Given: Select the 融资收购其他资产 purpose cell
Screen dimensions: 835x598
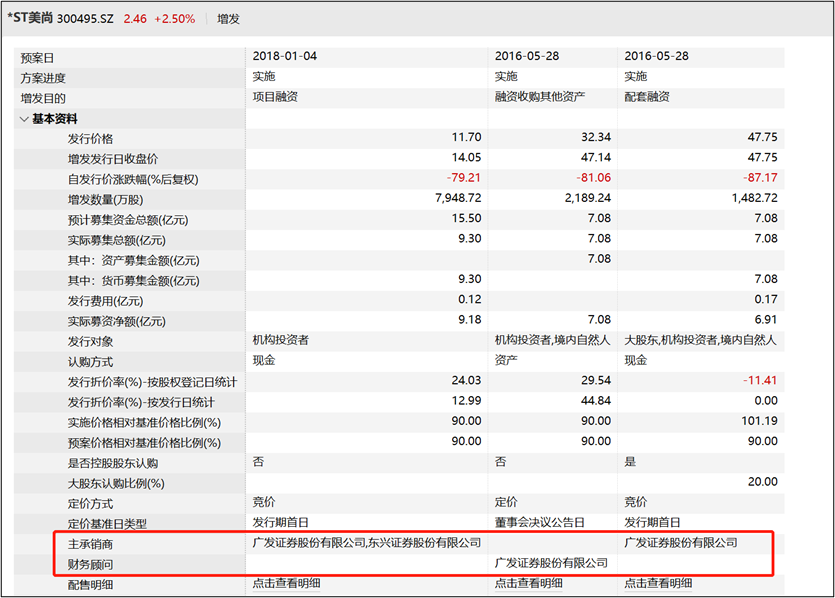Looking at the screenshot, I should [x=539, y=97].
